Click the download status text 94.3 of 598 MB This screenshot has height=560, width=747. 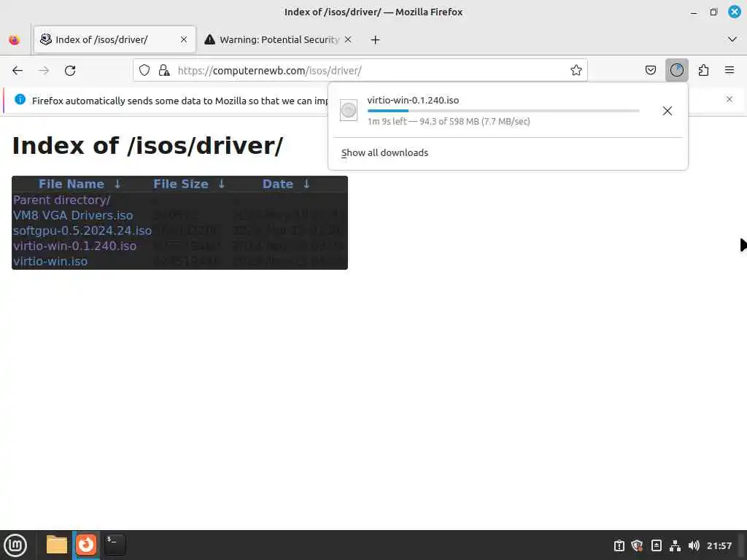pyautogui.click(x=449, y=122)
